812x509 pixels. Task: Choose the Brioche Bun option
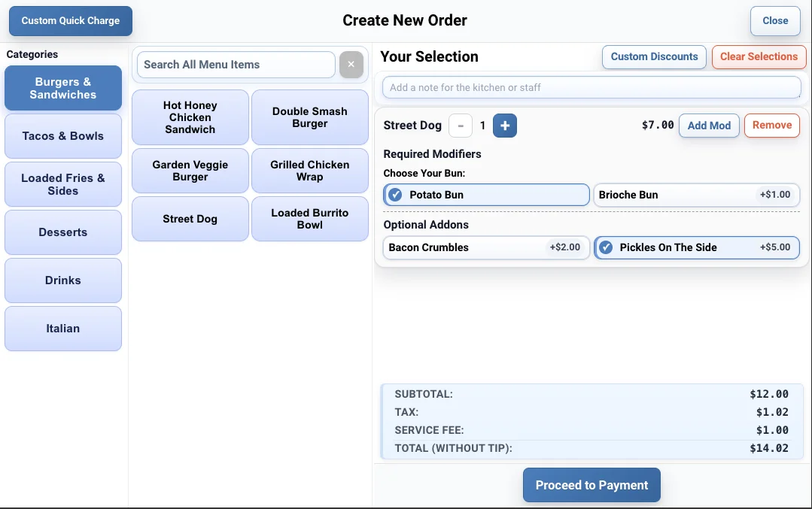(697, 195)
